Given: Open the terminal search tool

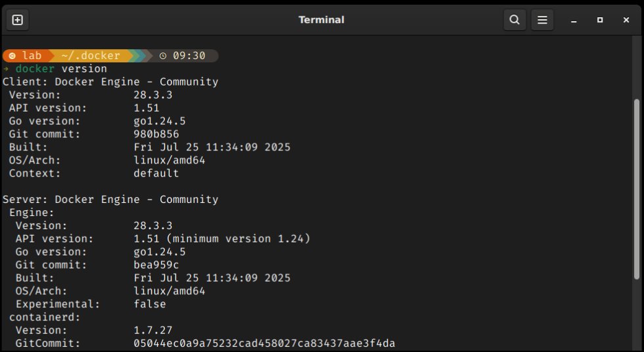Looking at the screenshot, I should tap(515, 20).
